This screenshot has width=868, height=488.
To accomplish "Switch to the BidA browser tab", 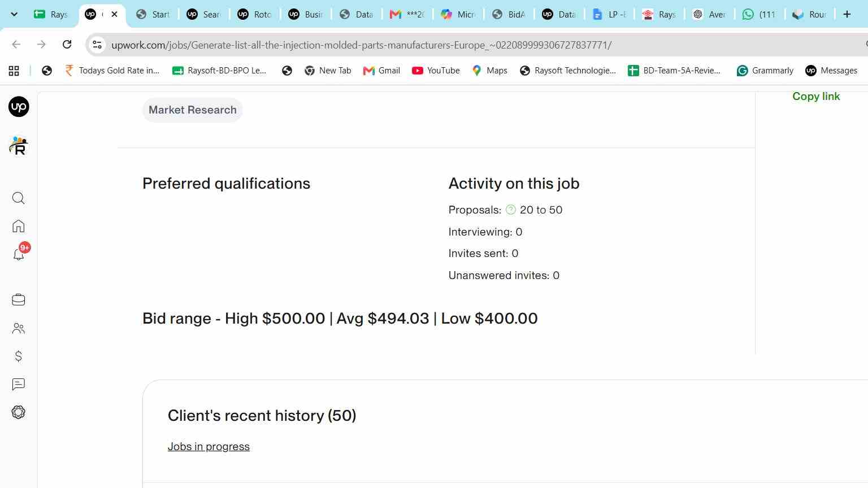I will click(509, 14).
